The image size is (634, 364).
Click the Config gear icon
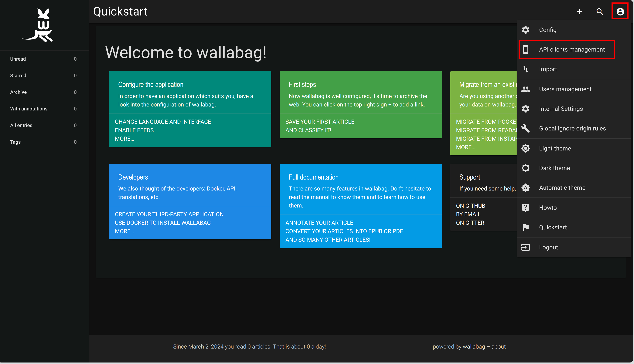click(x=525, y=30)
